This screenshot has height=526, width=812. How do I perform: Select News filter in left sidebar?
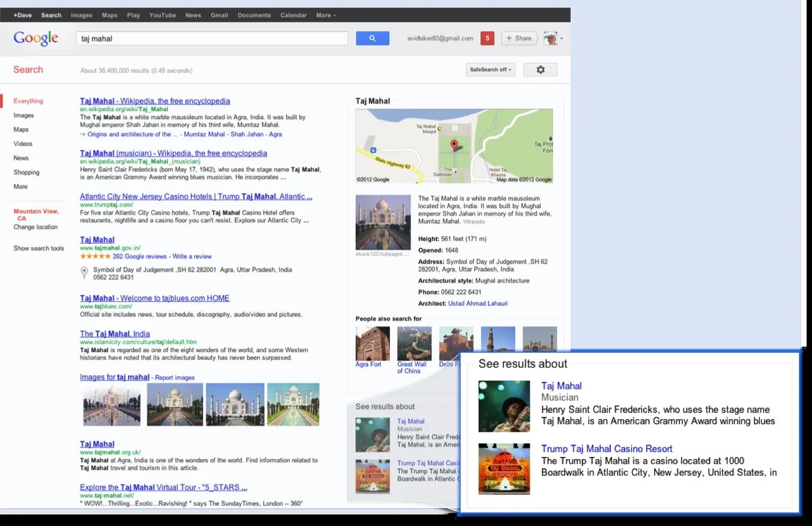(21, 158)
